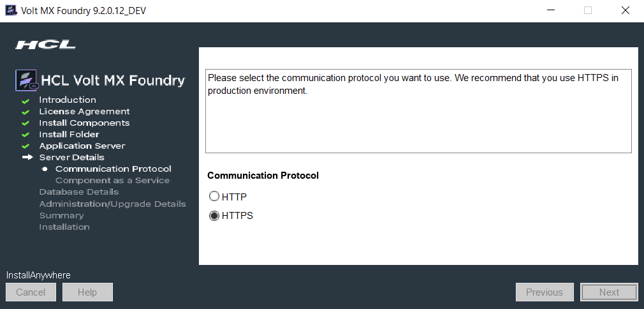This screenshot has height=309, width=644.
Task: Select Component as a Service step
Action: (x=112, y=181)
